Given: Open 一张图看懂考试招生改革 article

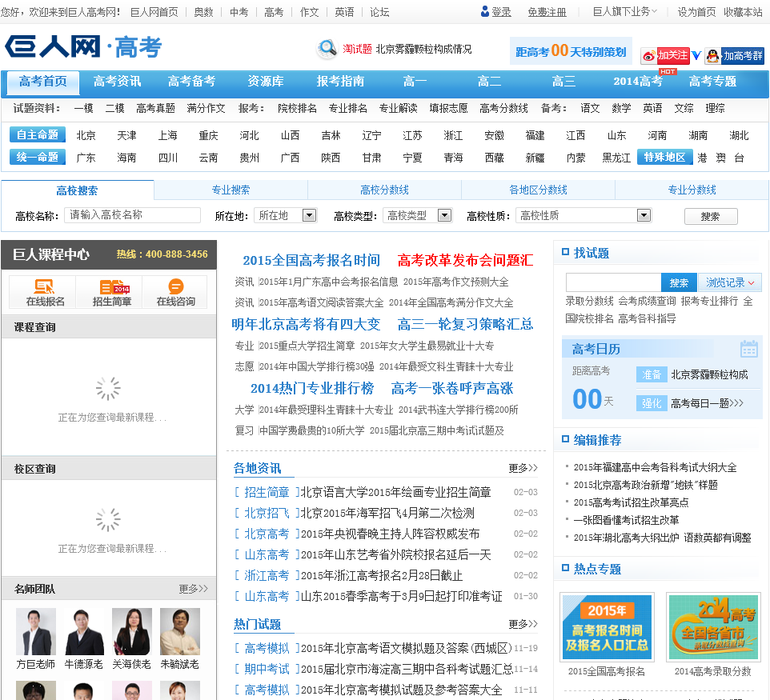Looking at the screenshot, I should click(627, 520).
